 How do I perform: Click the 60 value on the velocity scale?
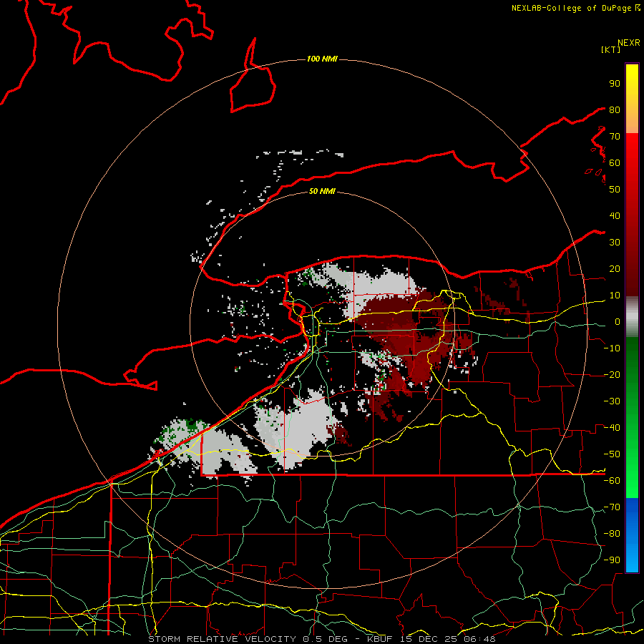click(615, 162)
